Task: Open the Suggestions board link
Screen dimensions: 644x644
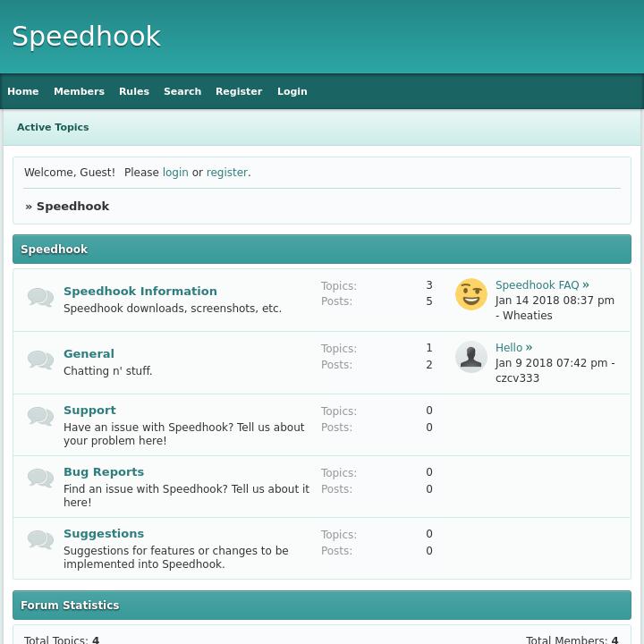Action: tap(104, 533)
